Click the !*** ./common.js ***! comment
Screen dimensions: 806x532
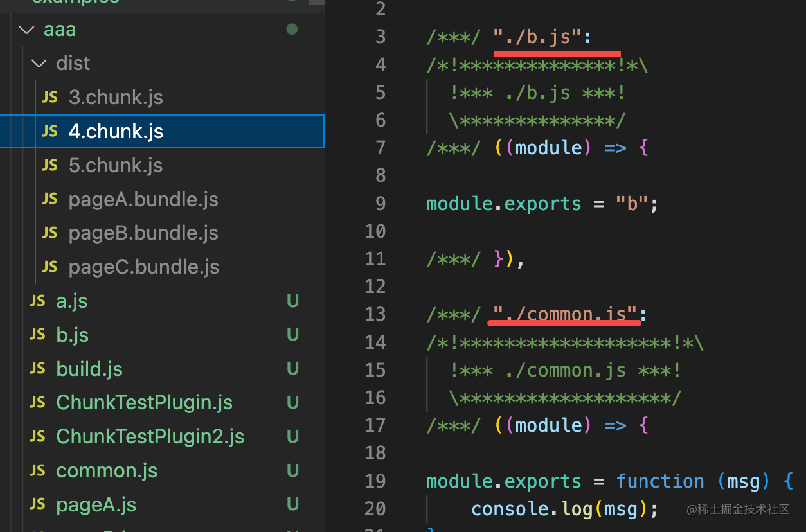566,370
